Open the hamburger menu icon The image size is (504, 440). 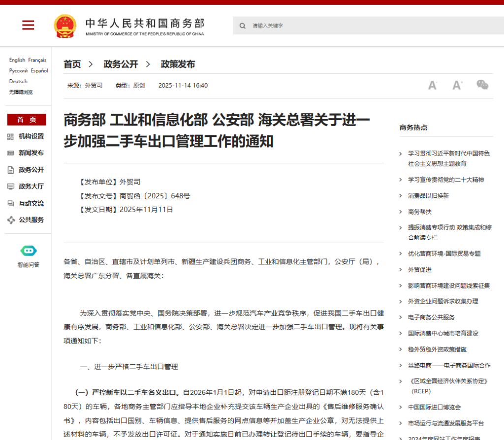(x=28, y=25)
